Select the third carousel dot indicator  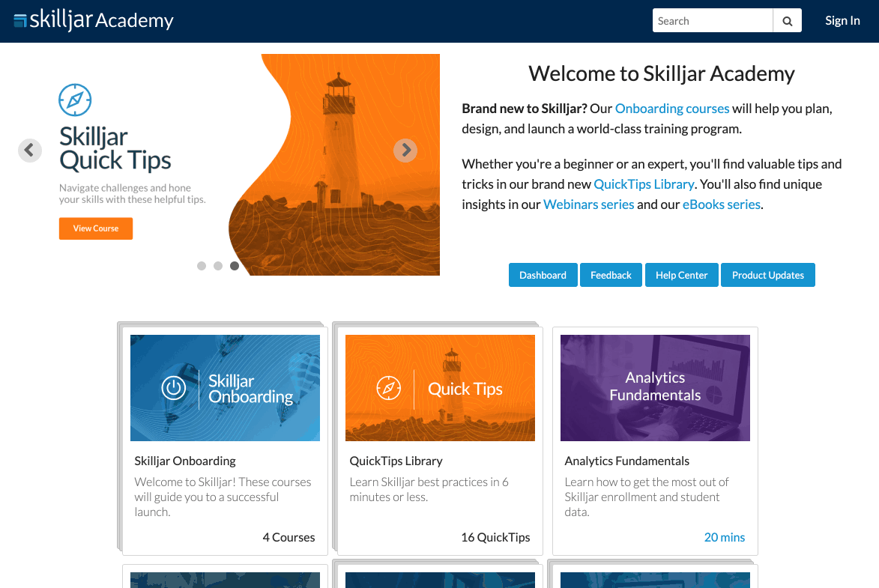click(x=235, y=266)
